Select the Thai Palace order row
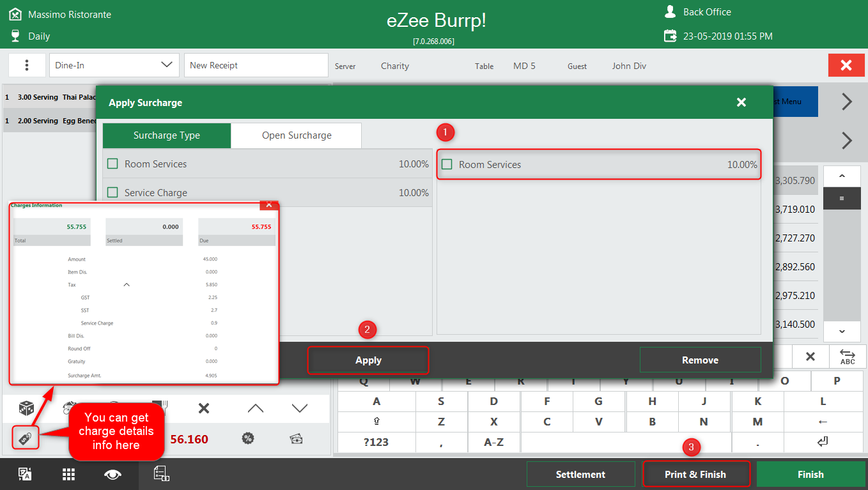 [49, 97]
